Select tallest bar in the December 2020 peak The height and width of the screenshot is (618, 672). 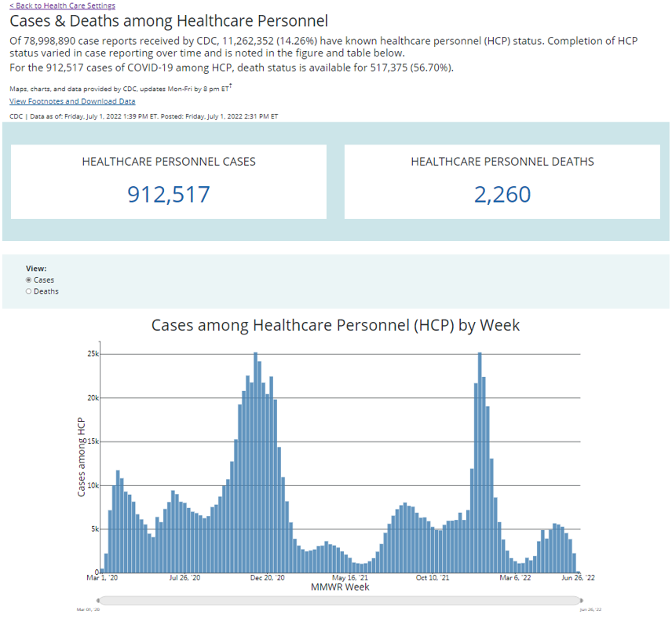(x=255, y=463)
